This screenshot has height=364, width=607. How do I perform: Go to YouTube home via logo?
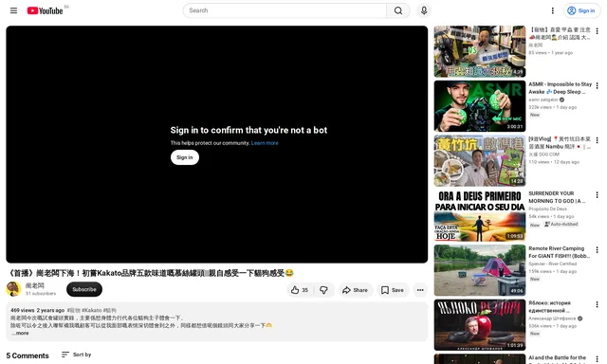point(45,10)
